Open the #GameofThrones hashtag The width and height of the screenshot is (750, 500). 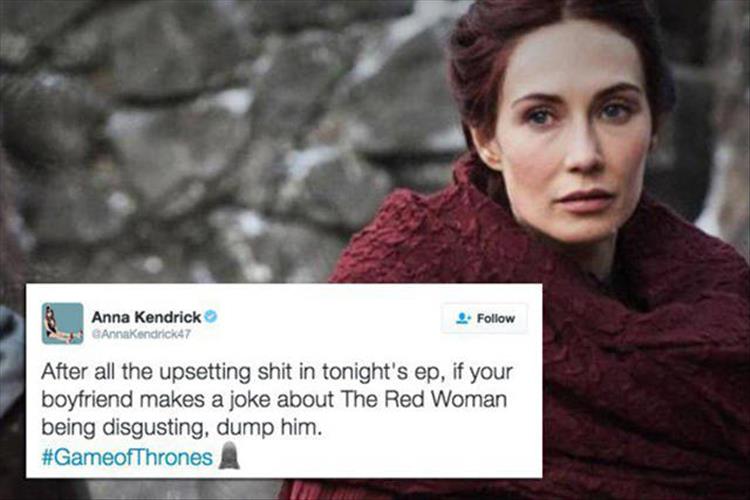[127, 457]
